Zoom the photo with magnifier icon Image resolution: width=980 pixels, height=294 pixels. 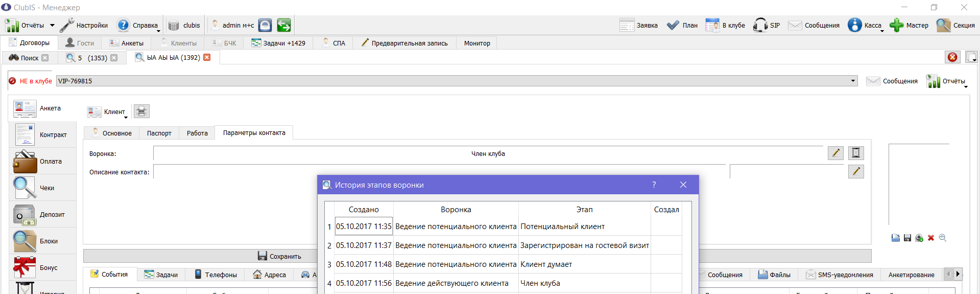[943, 238]
